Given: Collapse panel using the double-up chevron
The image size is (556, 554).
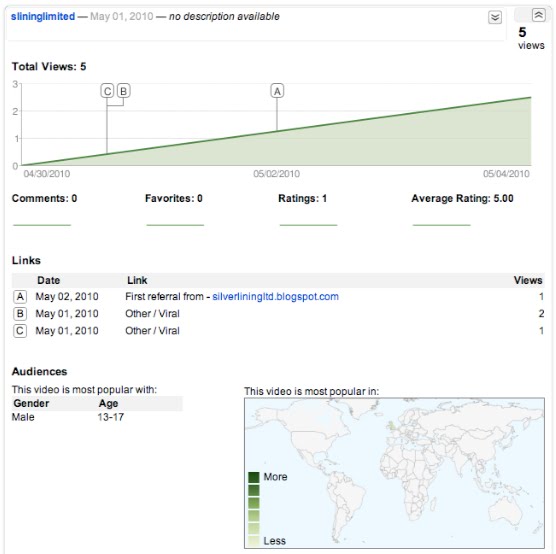Looking at the screenshot, I should (x=539, y=15).
